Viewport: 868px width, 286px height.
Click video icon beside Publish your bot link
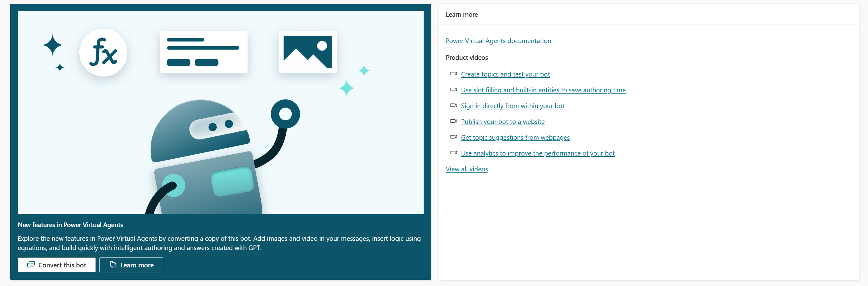tap(454, 121)
